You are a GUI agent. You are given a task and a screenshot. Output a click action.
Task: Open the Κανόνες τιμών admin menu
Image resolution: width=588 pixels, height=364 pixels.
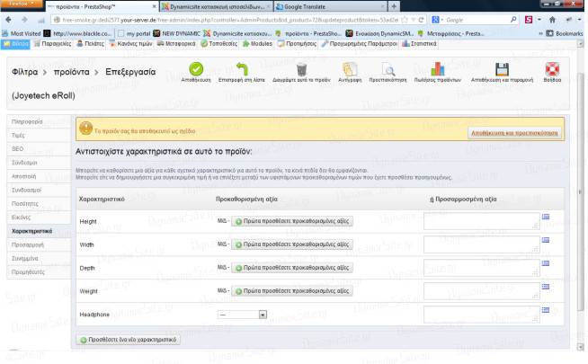131,44
